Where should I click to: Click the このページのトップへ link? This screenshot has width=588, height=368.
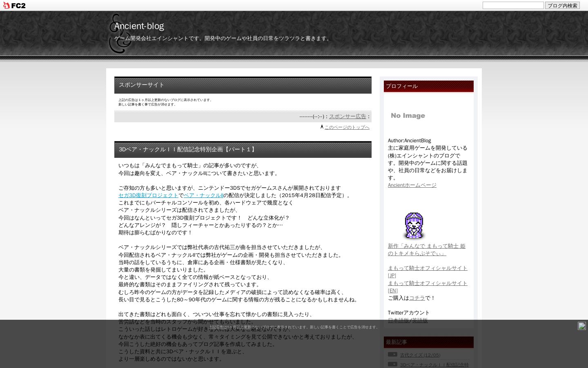(x=347, y=127)
